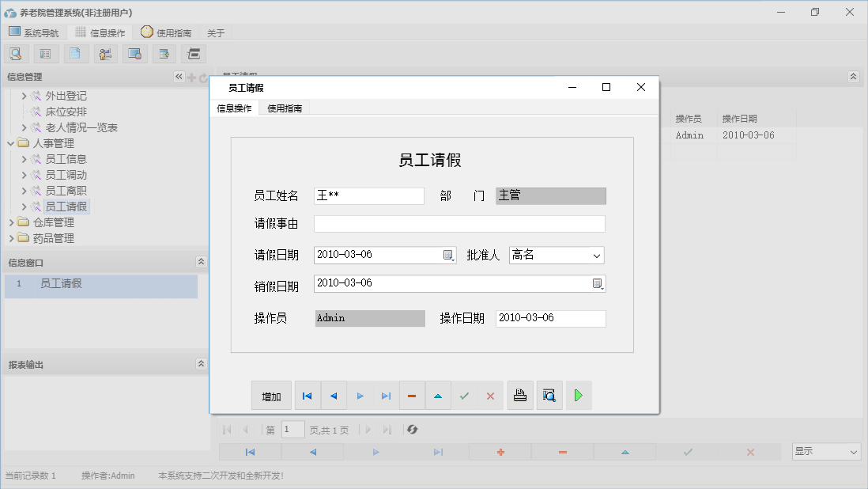
Task: Open the 批准人 approver dropdown
Action: (x=595, y=255)
